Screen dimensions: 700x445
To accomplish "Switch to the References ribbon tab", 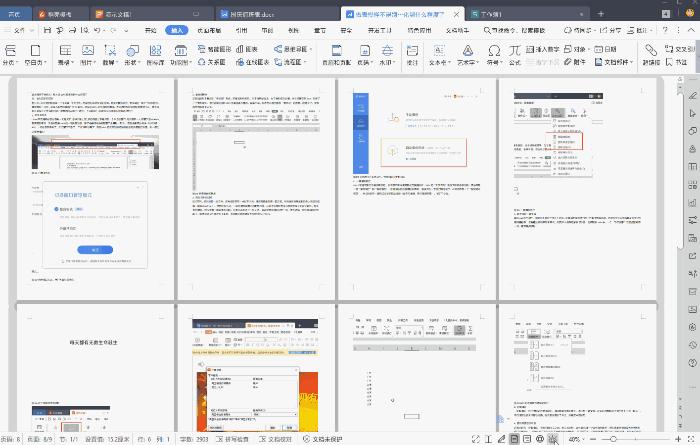I will click(x=242, y=30).
